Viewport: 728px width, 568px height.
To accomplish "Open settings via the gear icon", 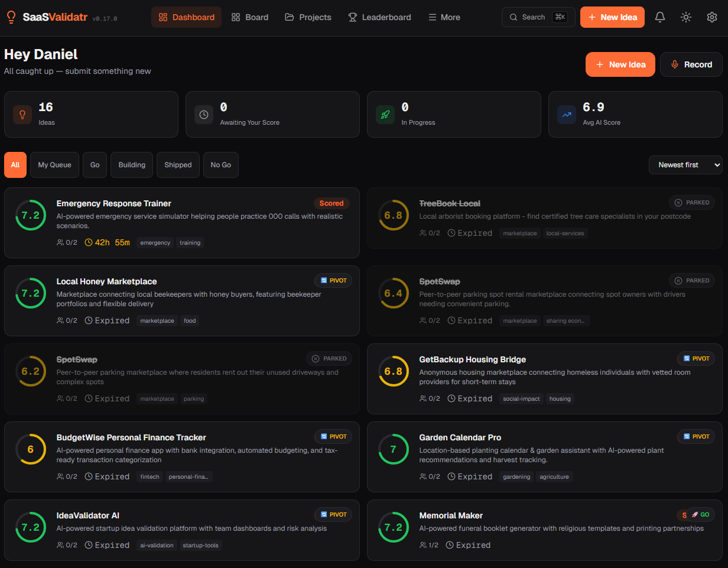I will click(712, 17).
